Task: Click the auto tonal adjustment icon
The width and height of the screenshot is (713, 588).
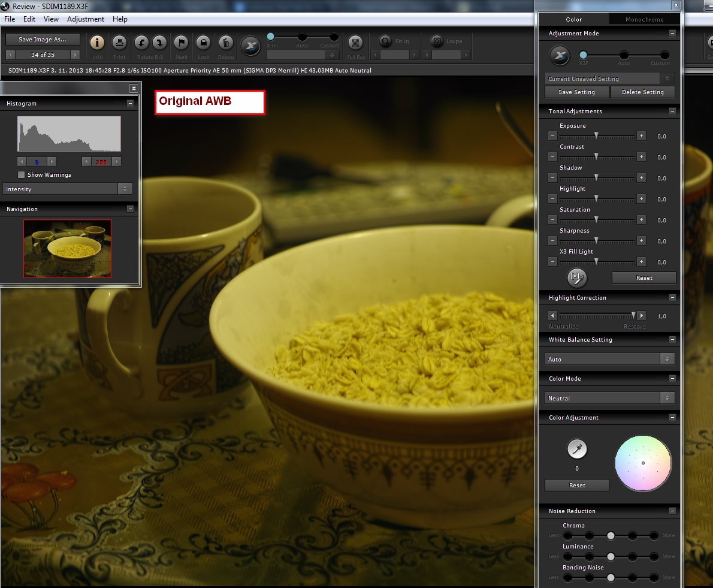Action: (577, 277)
